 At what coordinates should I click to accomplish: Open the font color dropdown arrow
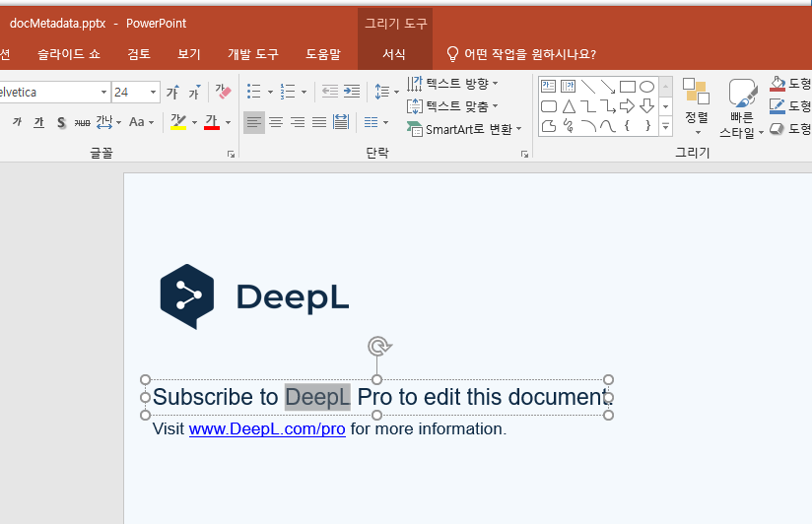pos(228,123)
